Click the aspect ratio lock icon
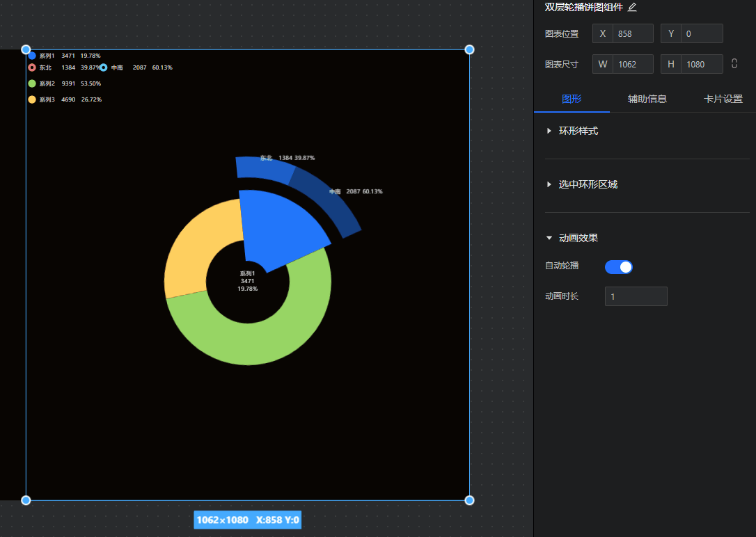 coord(734,64)
